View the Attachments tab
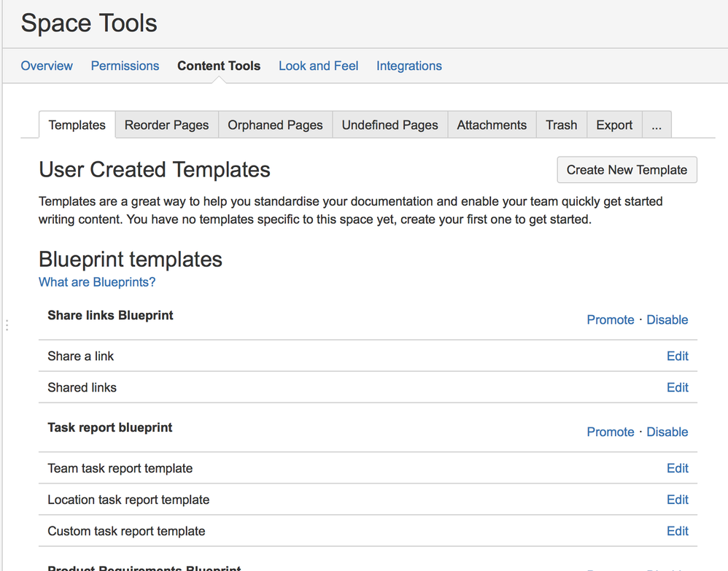Image resolution: width=728 pixels, height=571 pixels. pos(492,125)
